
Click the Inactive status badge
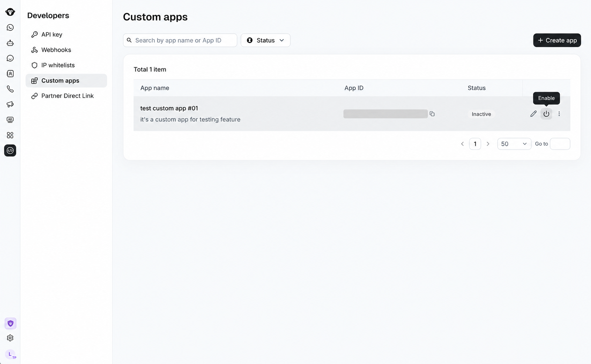coord(481,114)
